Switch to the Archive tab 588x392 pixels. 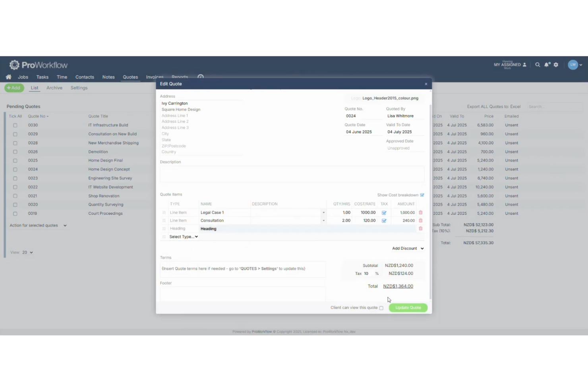point(54,88)
